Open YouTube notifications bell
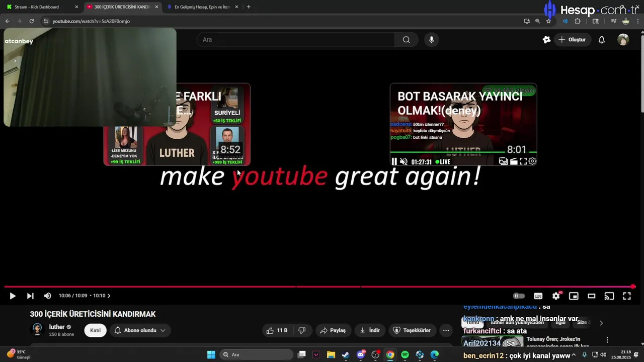 601,40
